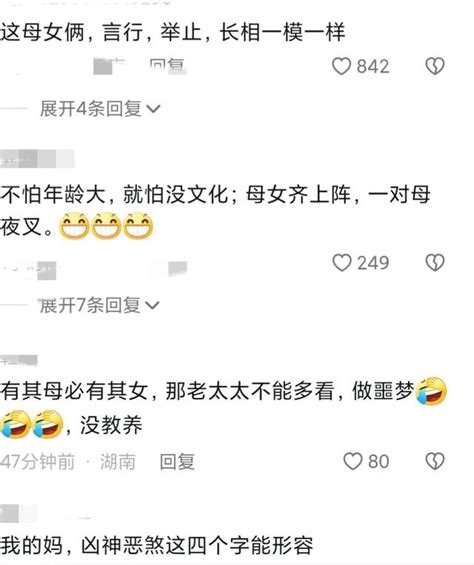Expand 展开7条回复 replies
Image resolution: width=474 pixels, height=565 pixels.
[x=99, y=305]
